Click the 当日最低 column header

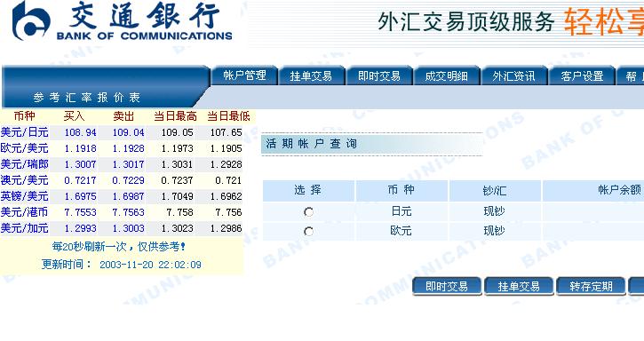click(228, 116)
